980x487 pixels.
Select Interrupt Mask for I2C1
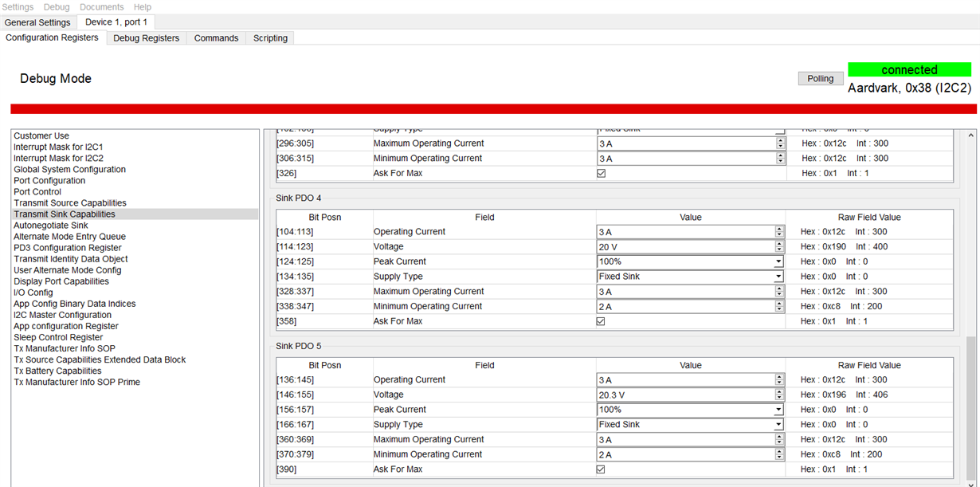coord(58,147)
